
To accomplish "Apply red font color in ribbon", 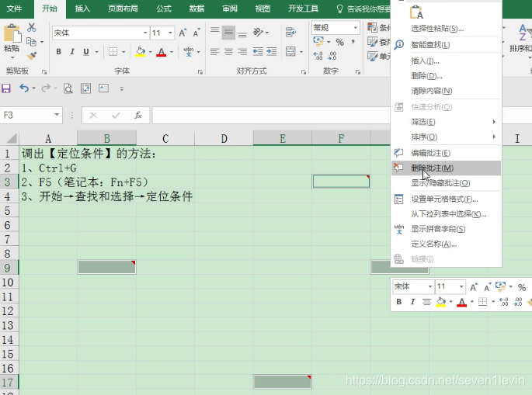I will tap(162, 52).
